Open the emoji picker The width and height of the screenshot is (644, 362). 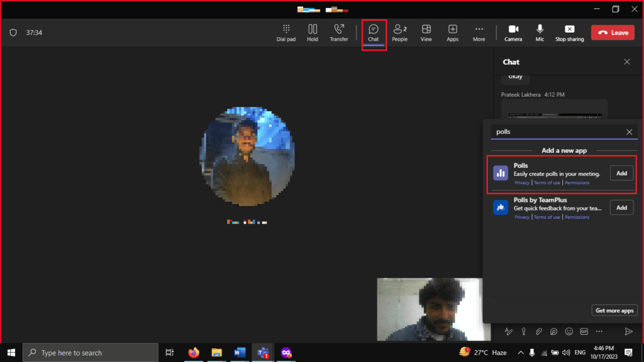569,332
